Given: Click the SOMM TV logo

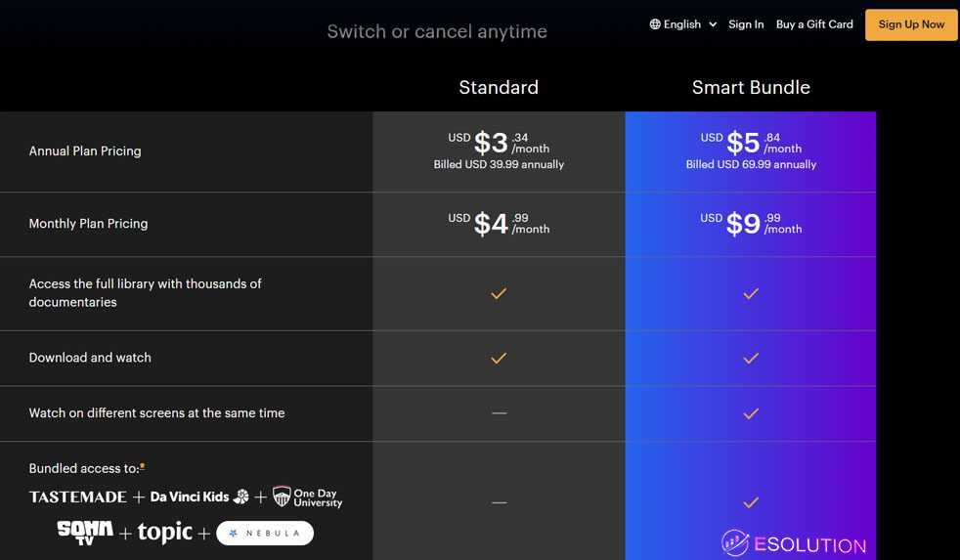Looking at the screenshot, I should [x=85, y=533].
